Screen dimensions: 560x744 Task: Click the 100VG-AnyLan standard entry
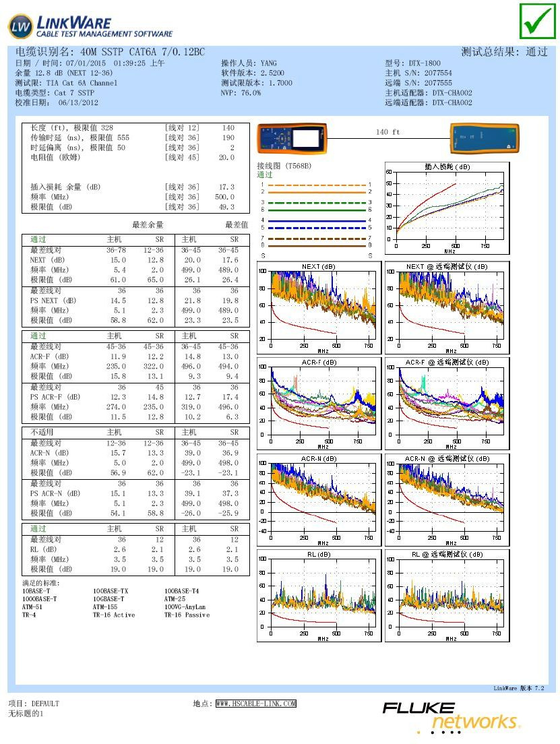pos(185,607)
